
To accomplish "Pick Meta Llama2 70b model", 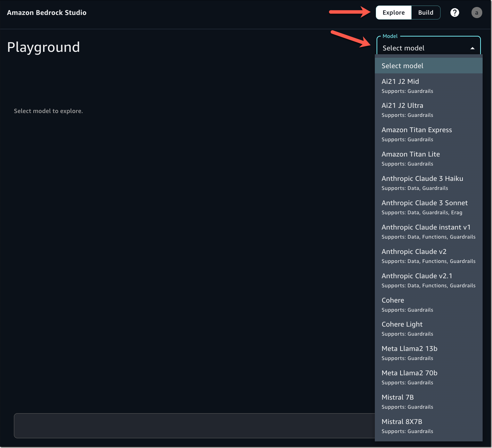I will pos(428,377).
